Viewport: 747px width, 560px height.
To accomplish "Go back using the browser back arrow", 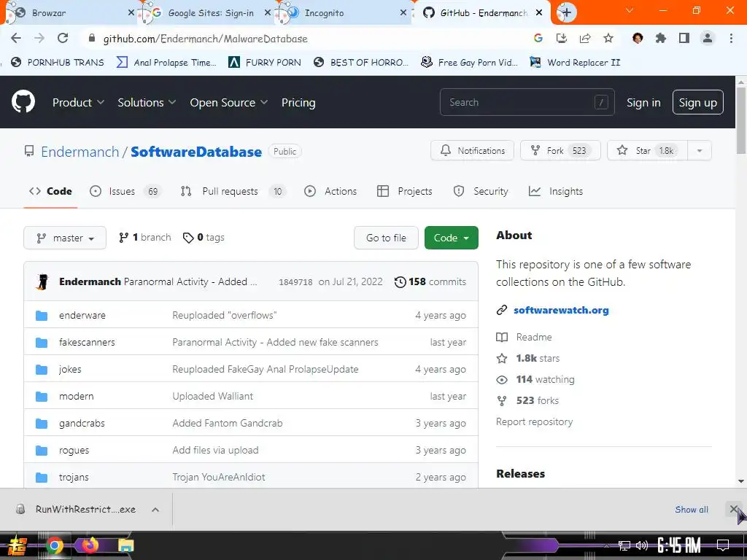I will [x=16, y=38].
